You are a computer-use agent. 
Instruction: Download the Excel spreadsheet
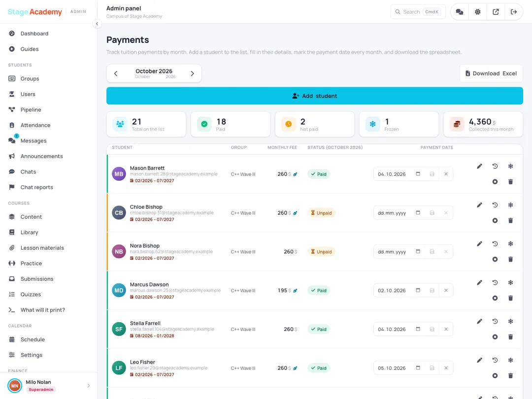(491, 73)
